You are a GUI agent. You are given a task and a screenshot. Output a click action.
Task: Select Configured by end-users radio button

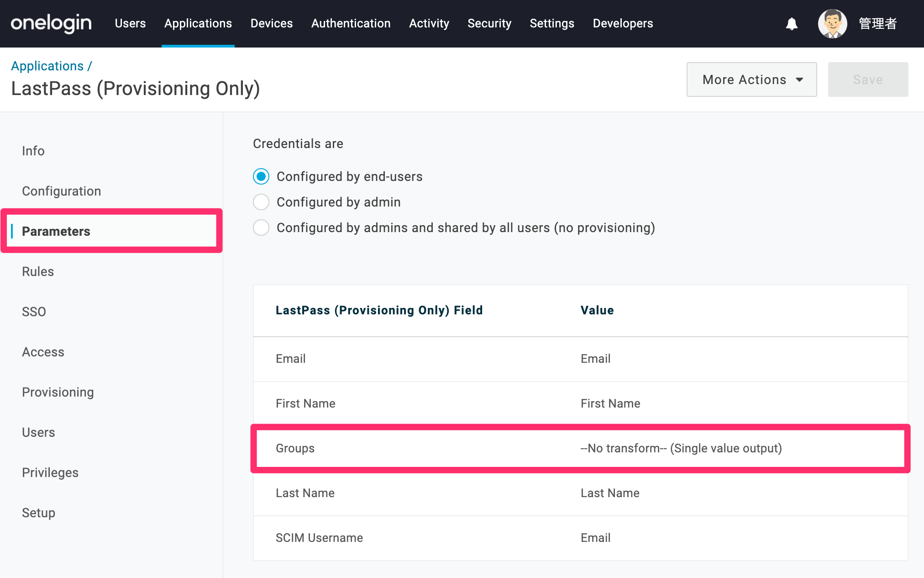click(x=261, y=176)
